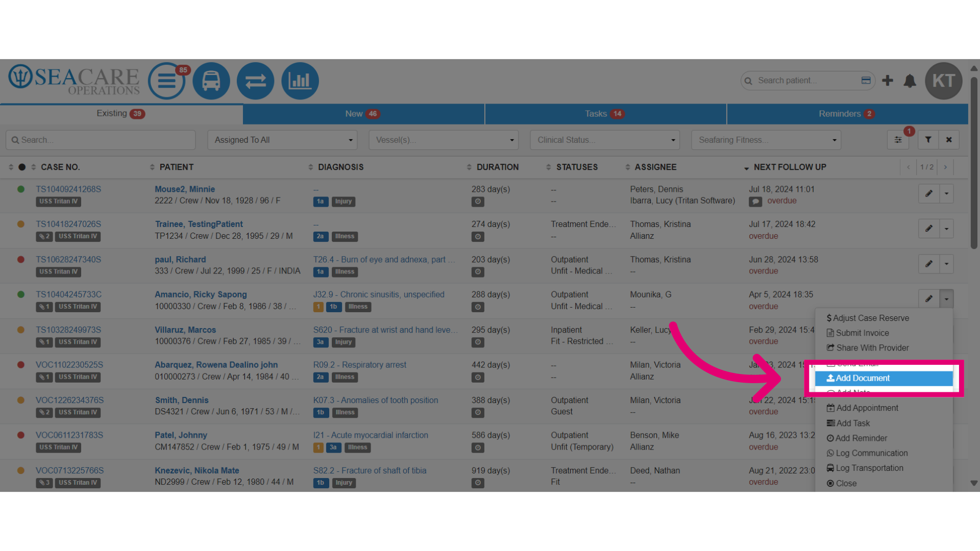Open the ambulance transport icon
Image resolution: width=980 pixels, height=551 pixels.
tap(211, 81)
